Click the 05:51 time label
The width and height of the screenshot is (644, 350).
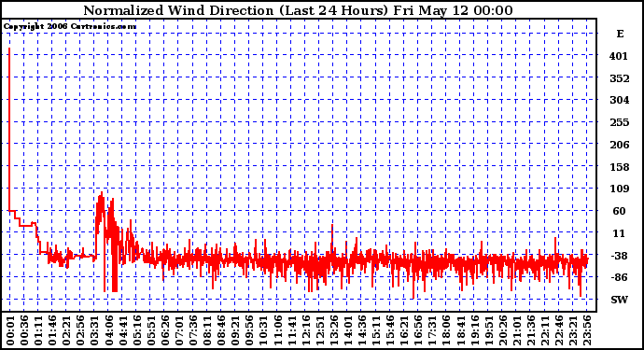150,330
